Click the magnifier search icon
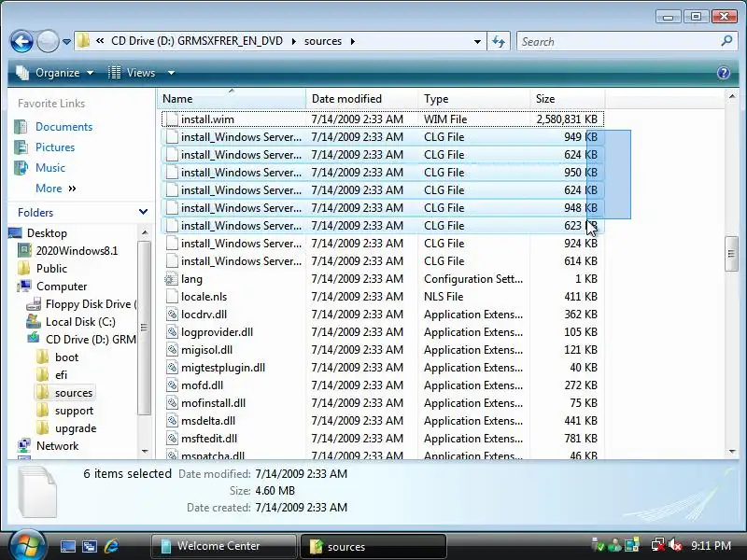 (726, 41)
